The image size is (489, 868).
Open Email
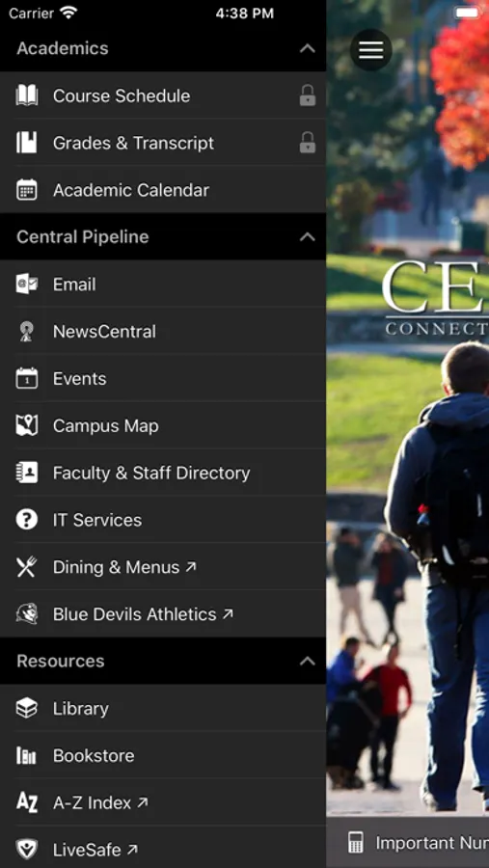point(163,284)
